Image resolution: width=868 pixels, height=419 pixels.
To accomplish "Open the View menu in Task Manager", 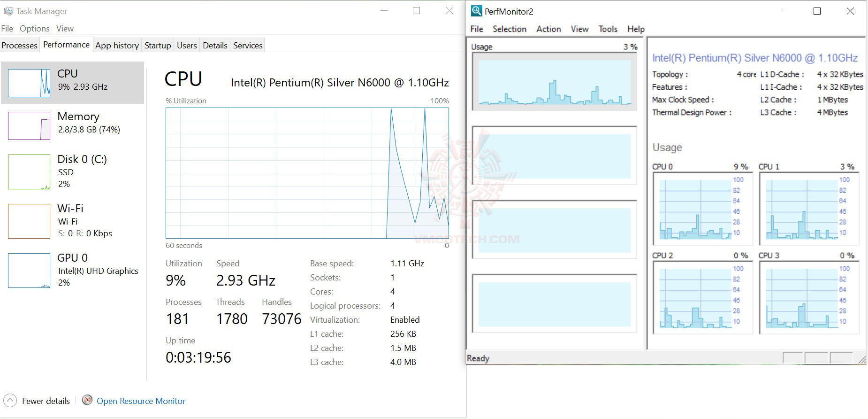I will (65, 29).
